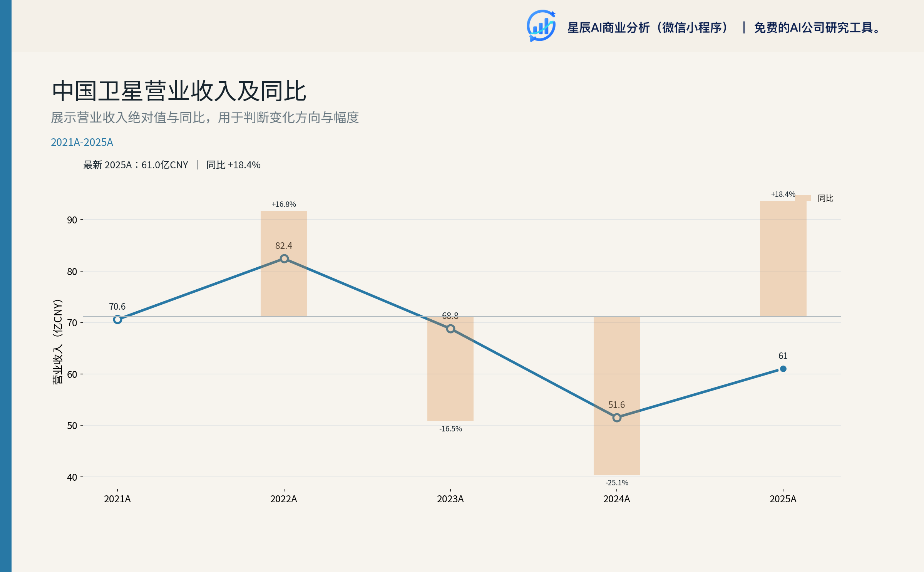Click the y-axis title 营业收入（亿CNY）
924x572 pixels.
click(x=57, y=342)
